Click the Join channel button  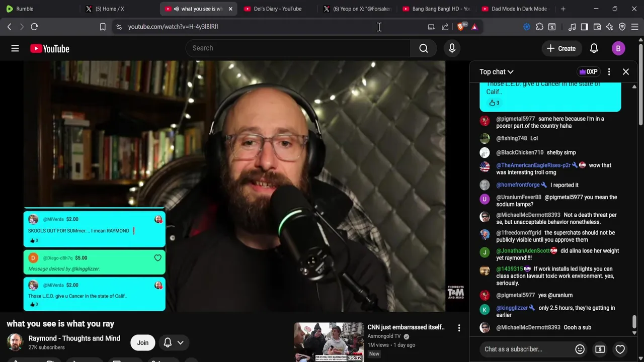point(143,342)
